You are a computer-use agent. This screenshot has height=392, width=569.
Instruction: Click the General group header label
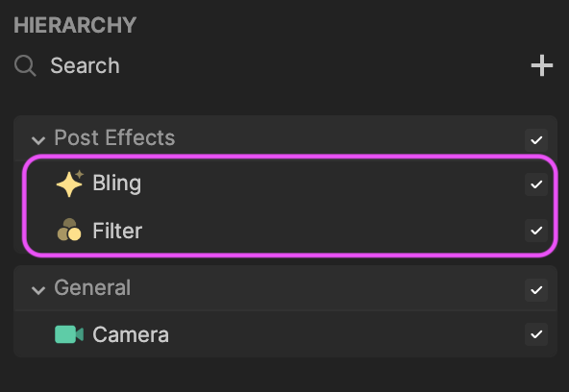[92, 288]
